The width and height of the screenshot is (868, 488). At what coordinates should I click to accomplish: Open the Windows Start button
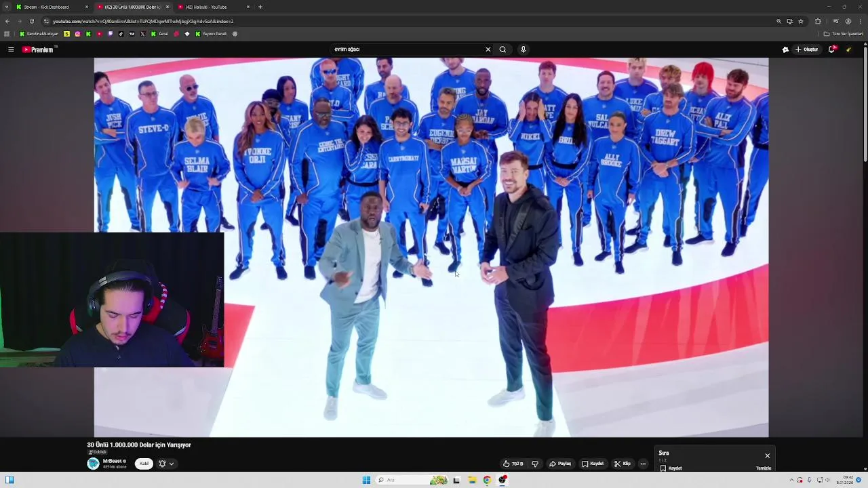(x=366, y=480)
